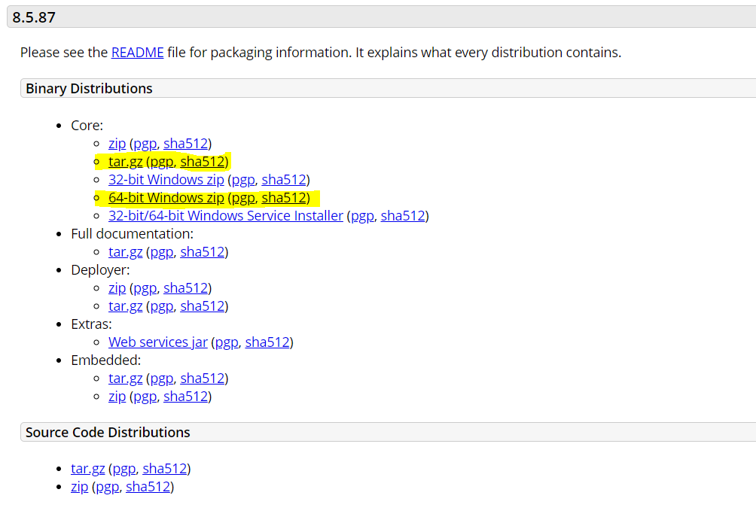Open sha512 for Full documentation tar.gz

coord(203,252)
